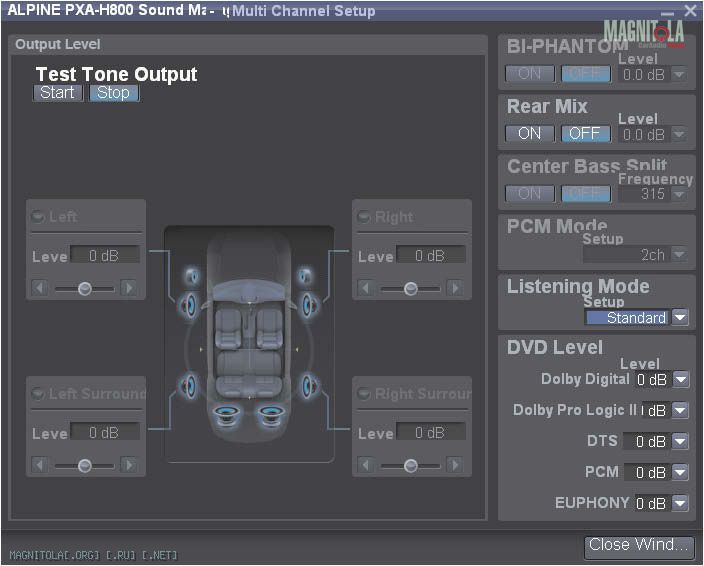Open EUPHONY level dropdown
Image resolution: width=704 pixels, height=566 pixels.
[x=681, y=503]
